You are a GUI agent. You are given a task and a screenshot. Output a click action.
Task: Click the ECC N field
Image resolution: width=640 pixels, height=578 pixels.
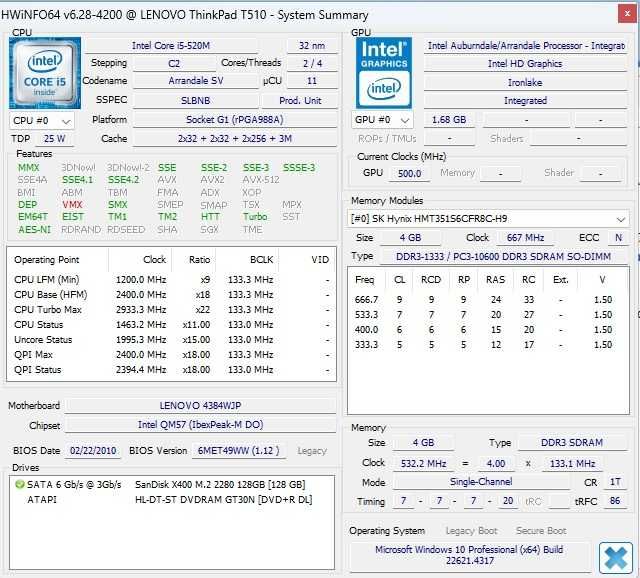(618, 238)
